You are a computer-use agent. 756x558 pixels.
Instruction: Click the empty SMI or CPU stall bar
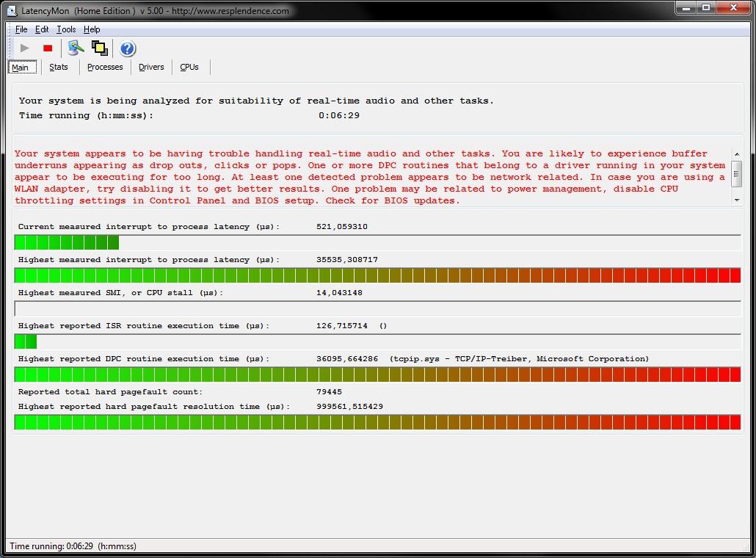click(377, 308)
